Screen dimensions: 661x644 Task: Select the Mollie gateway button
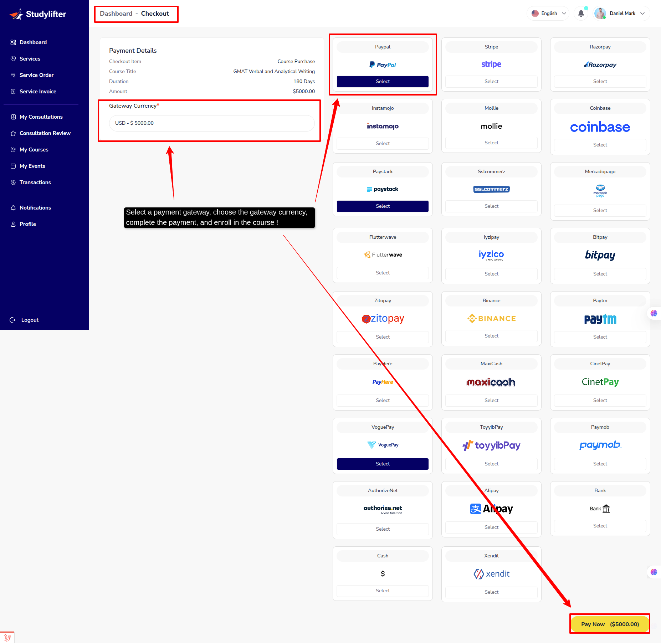491,143
